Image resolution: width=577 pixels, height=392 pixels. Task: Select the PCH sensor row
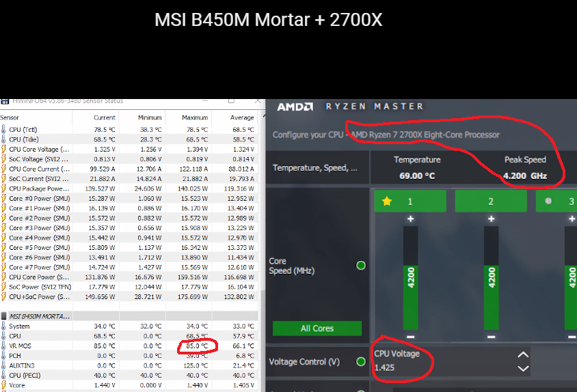point(129,356)
